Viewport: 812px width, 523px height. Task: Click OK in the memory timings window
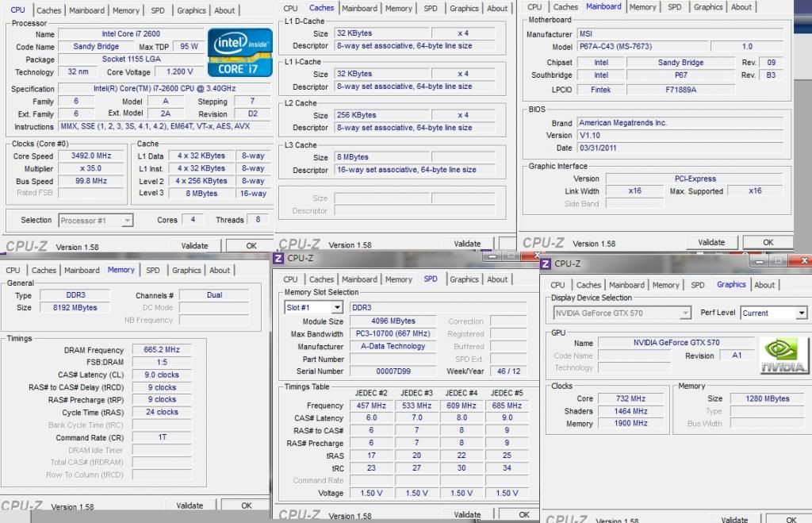247,506
